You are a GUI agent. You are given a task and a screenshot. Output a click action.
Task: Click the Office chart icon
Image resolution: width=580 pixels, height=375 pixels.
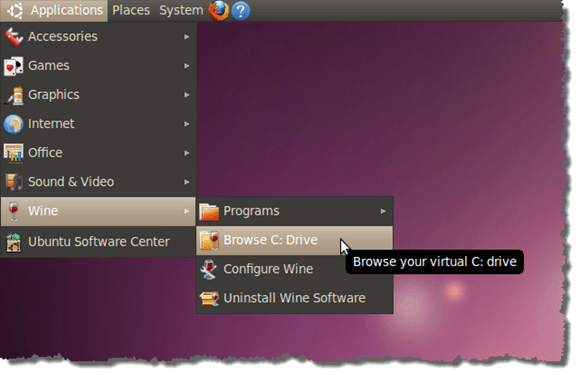(x=13, y=153)
